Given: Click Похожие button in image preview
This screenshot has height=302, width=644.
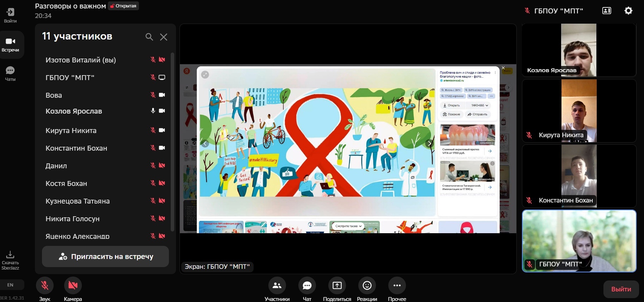Looking at the screenshot, I should pos(452,114).
